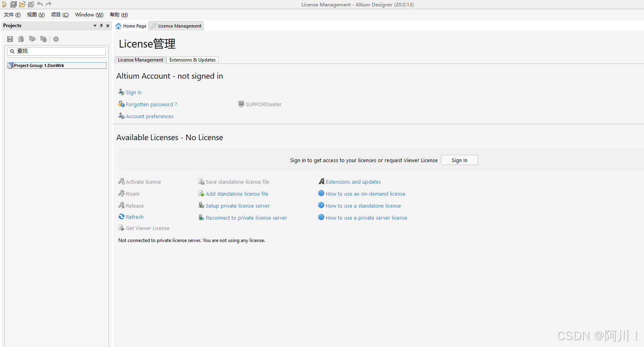Open the 视图 (V) menu
The width and height of the screenshot is (644, 347).
36,15
